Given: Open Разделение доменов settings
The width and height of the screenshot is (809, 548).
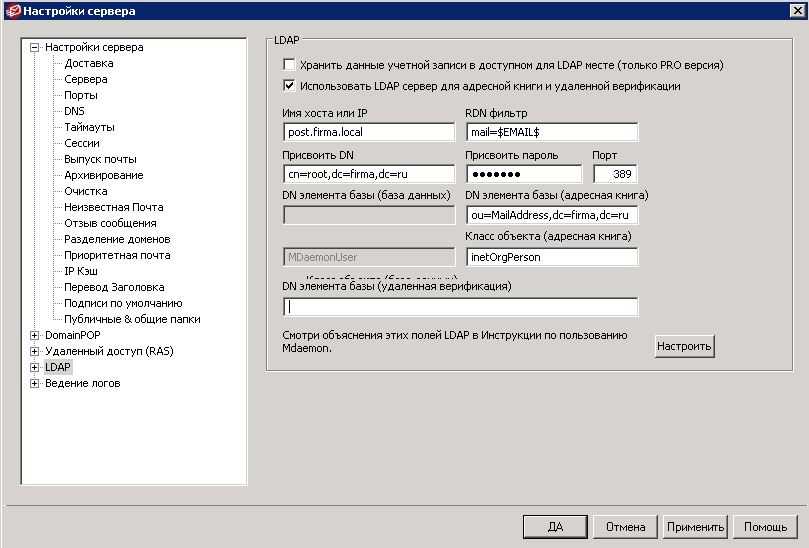Looking at the screenshot, I should pyautogui.click(x=117, y=239).
